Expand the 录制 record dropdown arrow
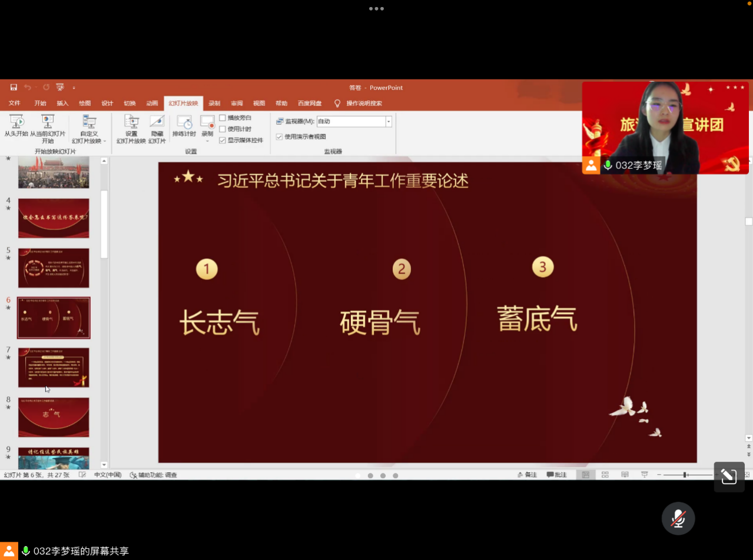 point(207,141)
